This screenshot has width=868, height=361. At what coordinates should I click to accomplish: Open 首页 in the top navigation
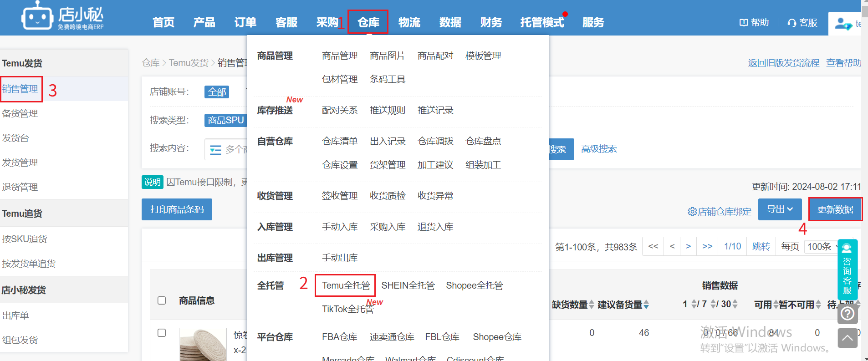(x=163, y=22)
